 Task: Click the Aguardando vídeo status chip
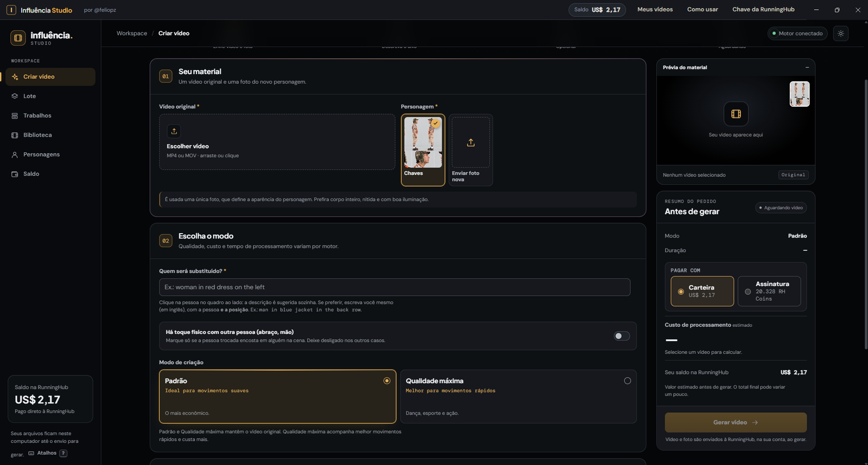[x=781, y=208]
